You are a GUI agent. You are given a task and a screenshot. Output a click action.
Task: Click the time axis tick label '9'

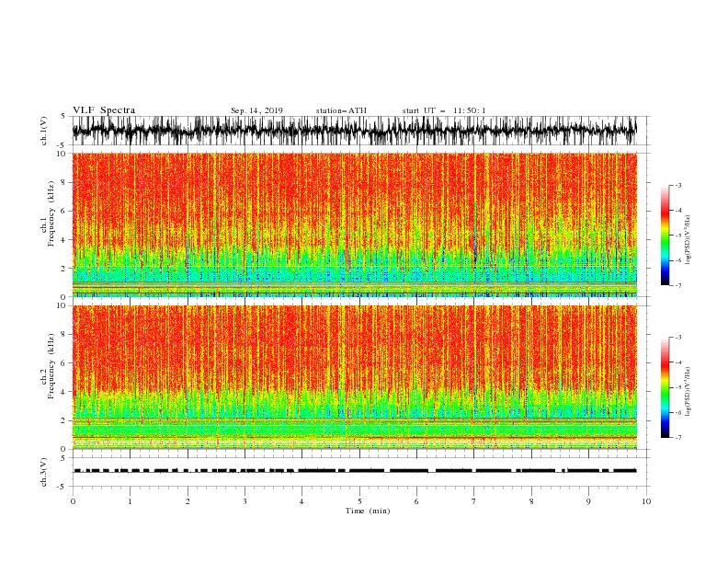pyautogui.click(x=588, y=501)
